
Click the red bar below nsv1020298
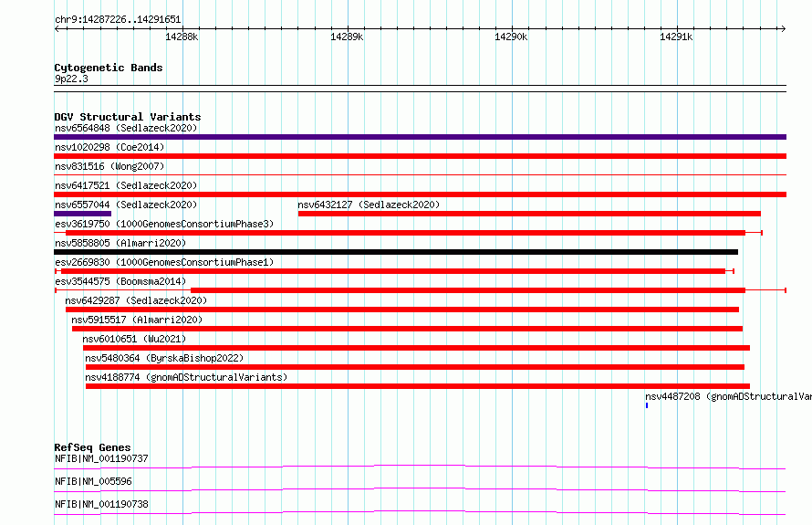tap(420, 156)
